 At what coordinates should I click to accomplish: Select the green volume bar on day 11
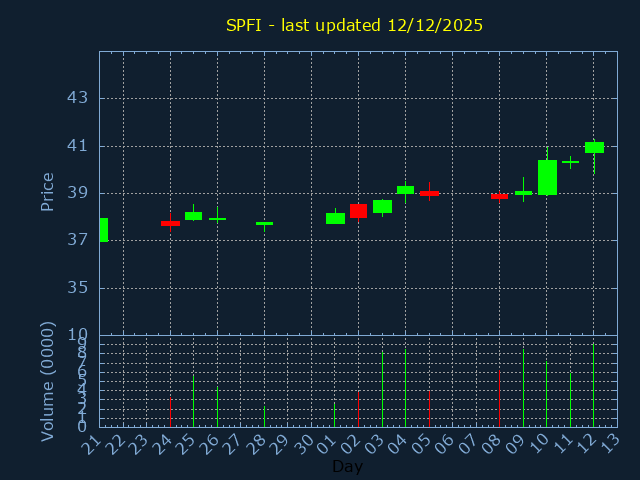tap(570, 400)
